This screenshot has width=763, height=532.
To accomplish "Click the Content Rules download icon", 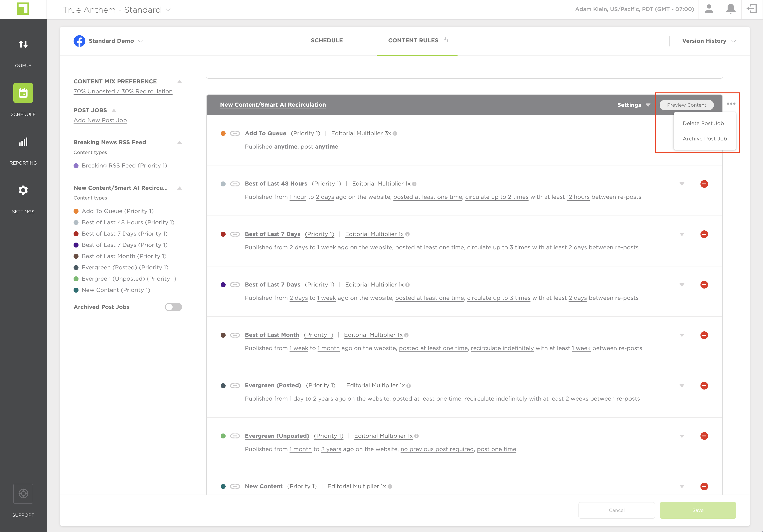I will [445, 40].
